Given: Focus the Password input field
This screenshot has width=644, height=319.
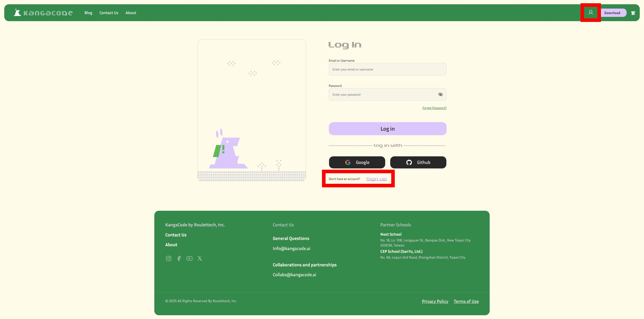Looking at the screenshot, I should [388, 94].
